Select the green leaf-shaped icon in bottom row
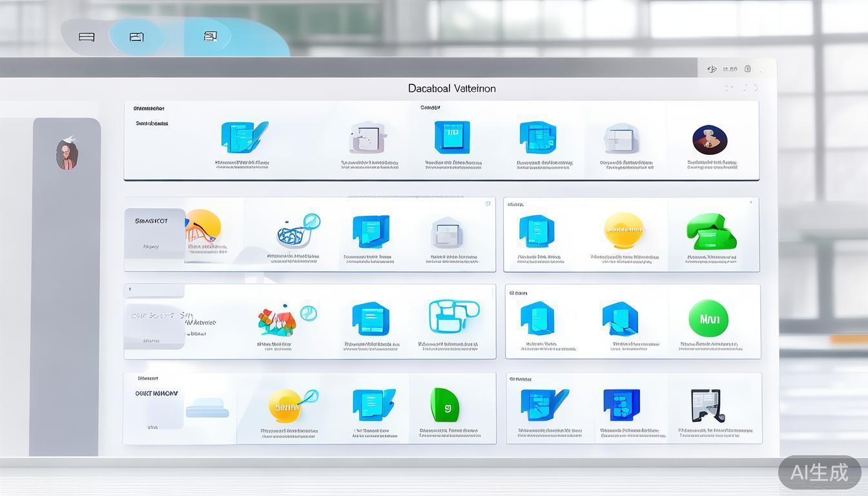 coord(444,405)
